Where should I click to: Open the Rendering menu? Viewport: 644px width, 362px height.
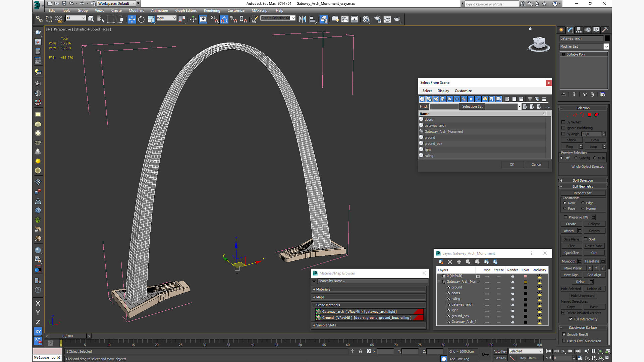[x=212, y=10]
